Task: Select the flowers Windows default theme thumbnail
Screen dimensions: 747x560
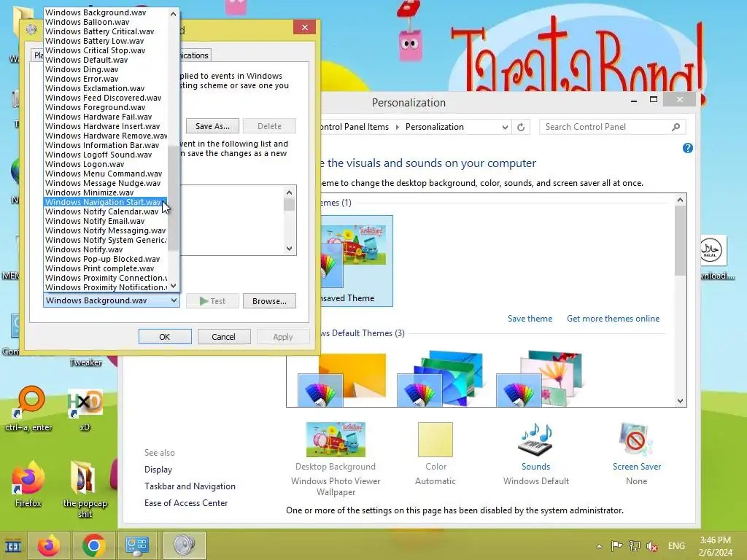Action: [539, 379]
